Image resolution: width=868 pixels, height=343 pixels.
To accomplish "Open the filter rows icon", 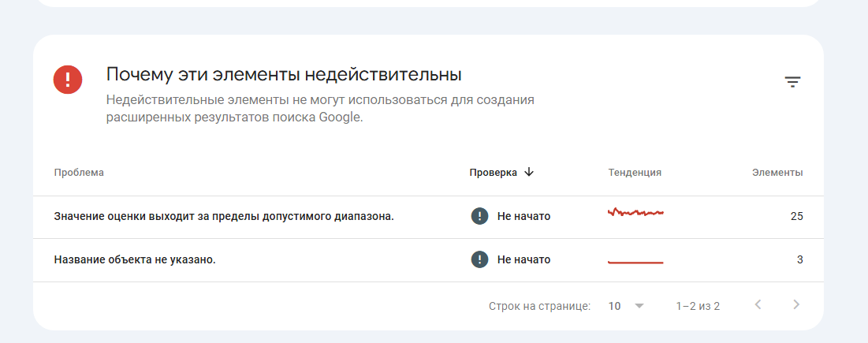I will pos(792,81).
